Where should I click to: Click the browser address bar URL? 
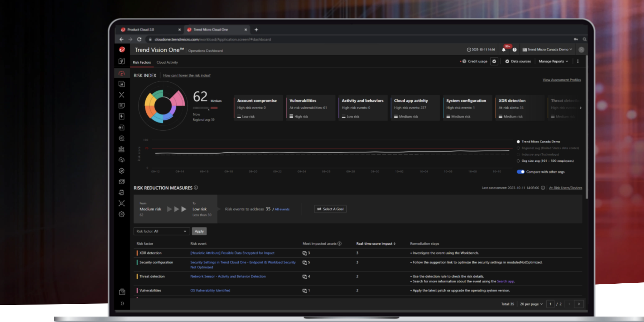click(212, 39)
